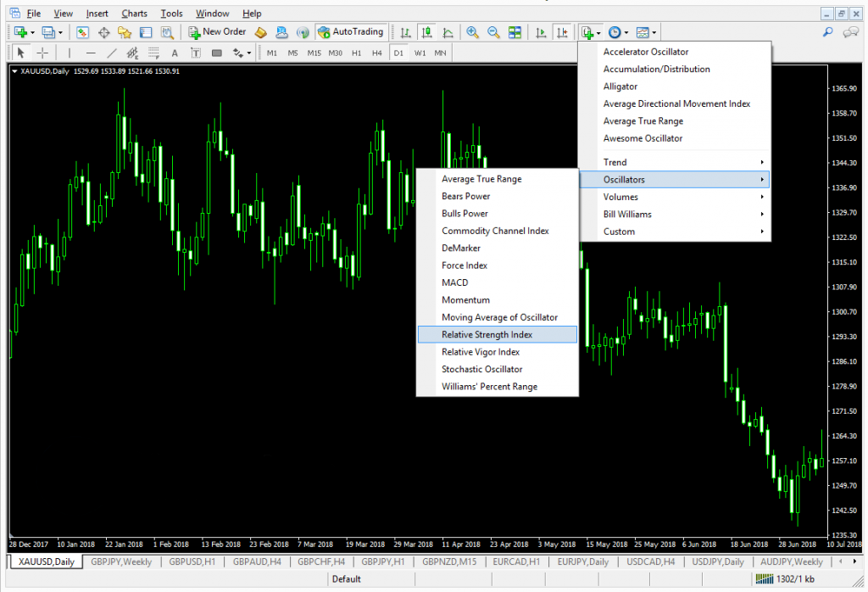Draw Fibonacci retracement
Screen dimensions: 868x592
click(153, 53)
